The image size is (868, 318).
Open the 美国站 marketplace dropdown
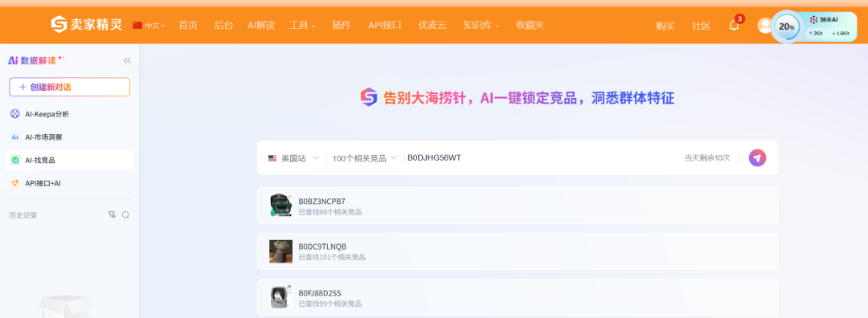[x=293, y=158]
